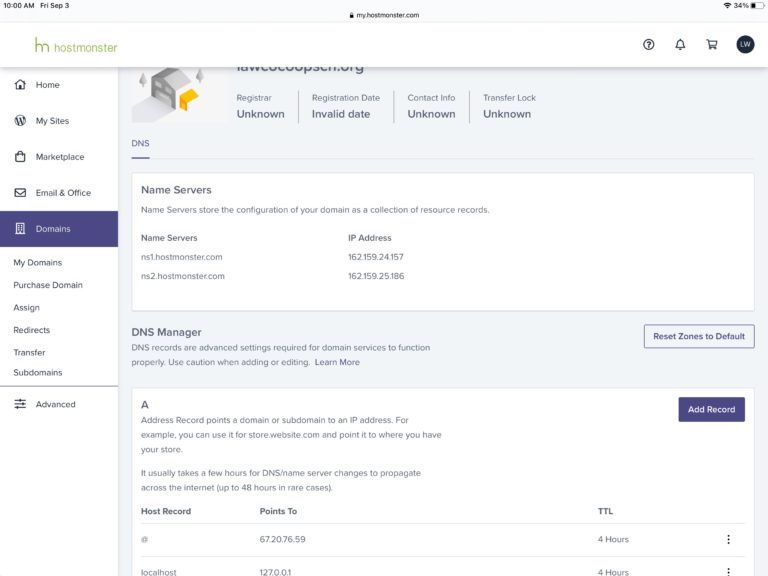Open Redirects submenu item
The width and height of the screenshot is (768, 576).
(x=32, y=330)
